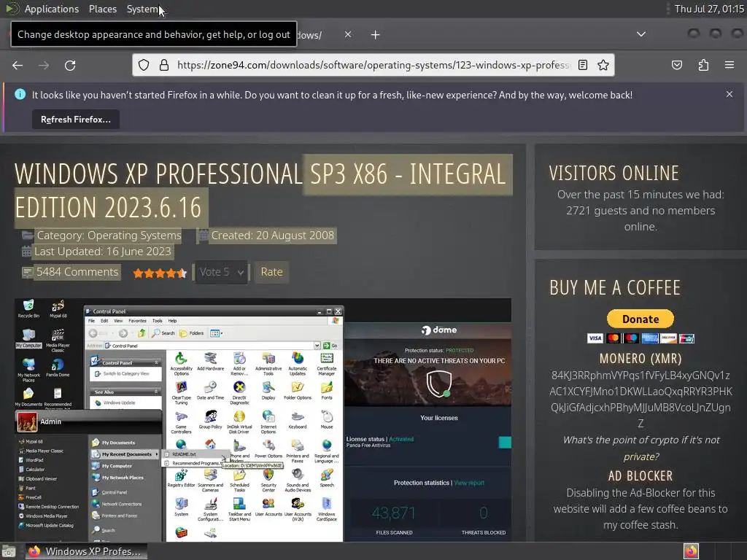The width and height of the screenshot is (747, 560).
Task: Click the Discover card icon
Action: click(x=668, y=338)
